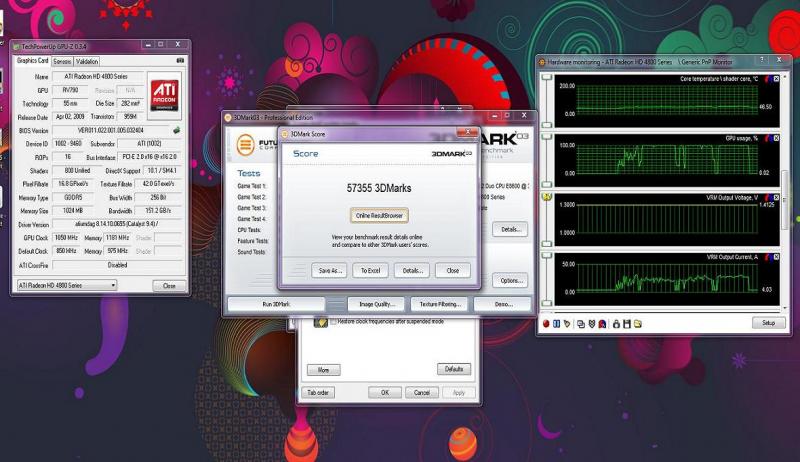Open the ATI Radeon HD 4800 Series dropdown

point(67,286)
